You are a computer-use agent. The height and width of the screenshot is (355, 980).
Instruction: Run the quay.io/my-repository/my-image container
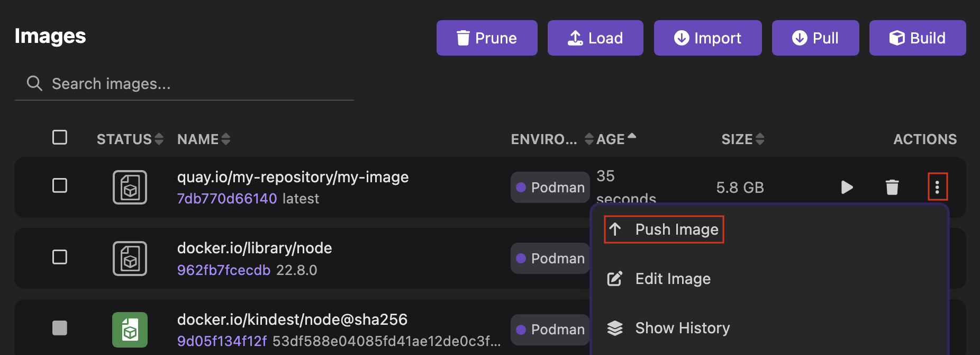[847, 187]
